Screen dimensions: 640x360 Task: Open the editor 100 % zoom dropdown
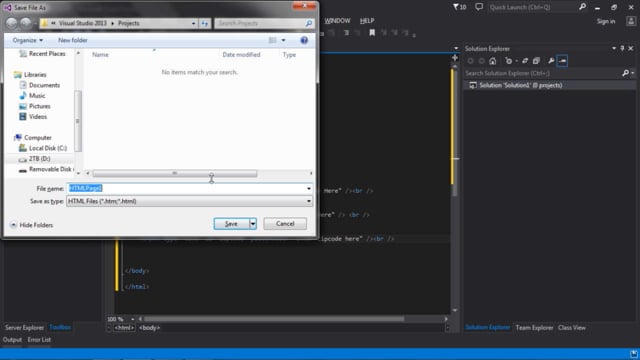tap(133, 319)
